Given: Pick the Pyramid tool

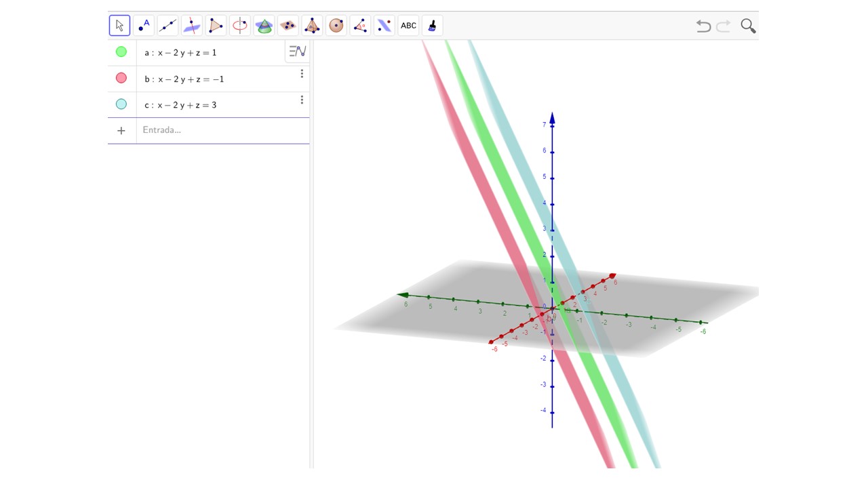Looking at the screenshot, I should tap(312, 26).
